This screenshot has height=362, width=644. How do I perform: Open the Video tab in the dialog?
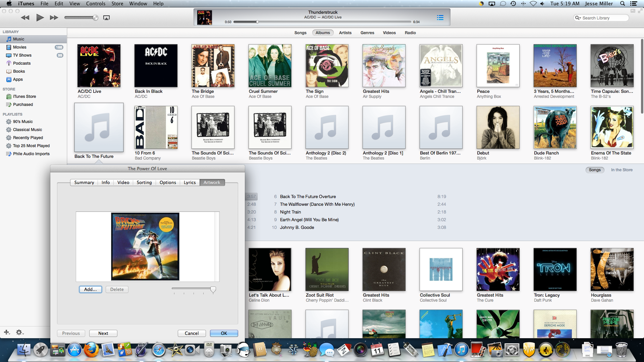click(x=123, y=182)
